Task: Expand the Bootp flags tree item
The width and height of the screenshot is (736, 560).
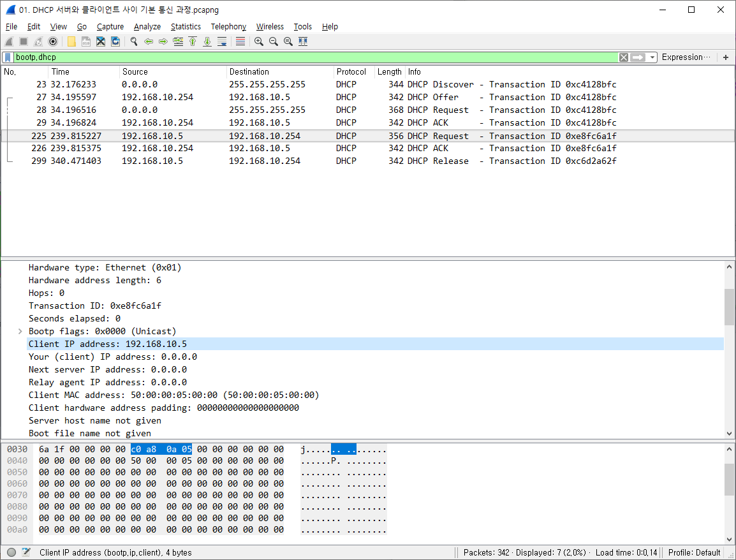Action: pyautogui.click(x=20, y=332)
